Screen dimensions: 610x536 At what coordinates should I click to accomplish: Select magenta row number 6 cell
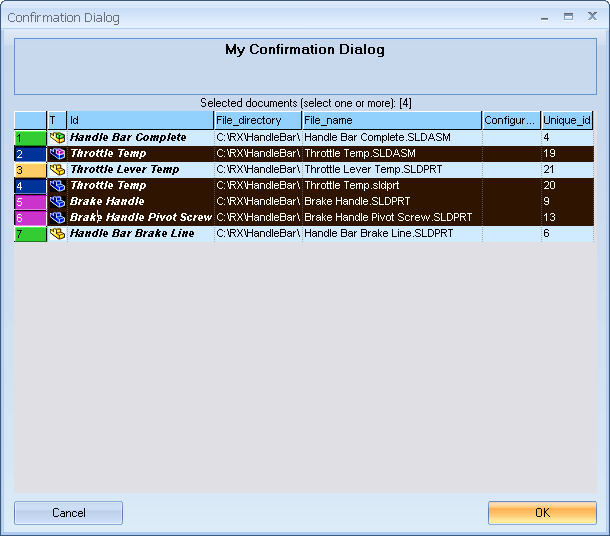coord(30,218)
